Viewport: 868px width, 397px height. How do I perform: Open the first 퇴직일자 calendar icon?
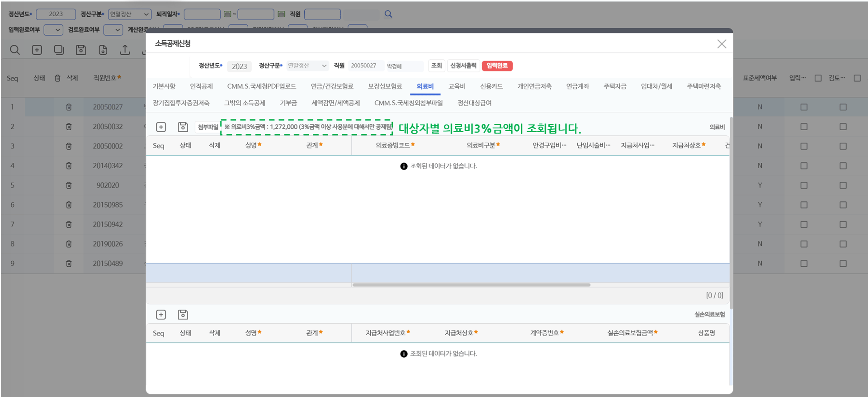point(227,14)
